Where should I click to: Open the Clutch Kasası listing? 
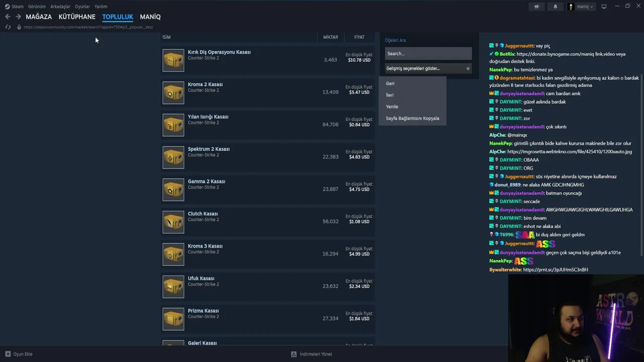click(268, 222)
